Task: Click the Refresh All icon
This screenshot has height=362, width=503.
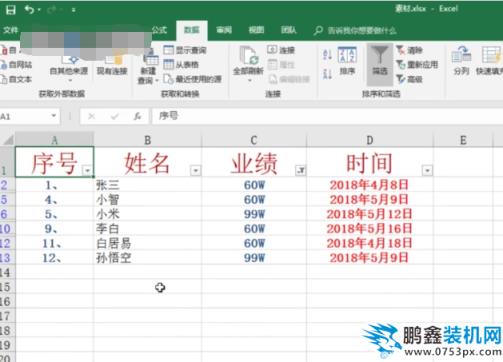Action: tap(249, 55)
